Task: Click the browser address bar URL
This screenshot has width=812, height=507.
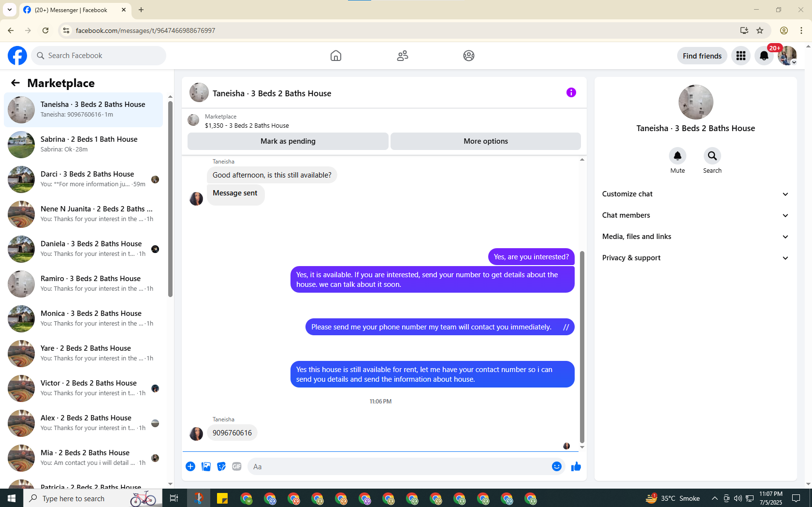Action: 145,30
